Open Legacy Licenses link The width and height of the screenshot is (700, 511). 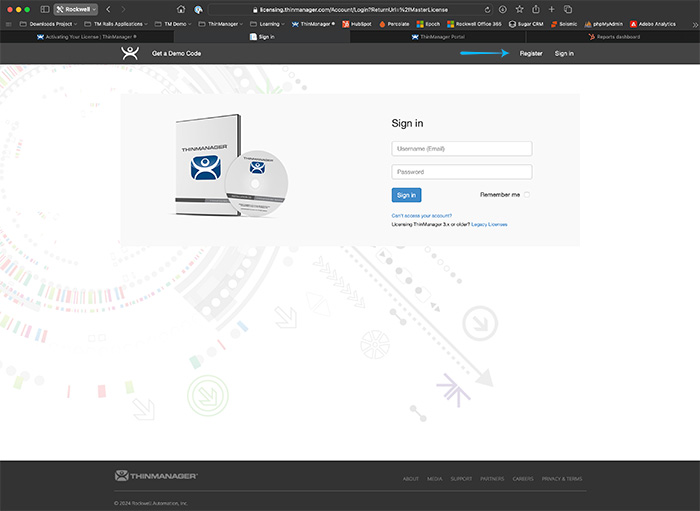(x=489, y=224)
